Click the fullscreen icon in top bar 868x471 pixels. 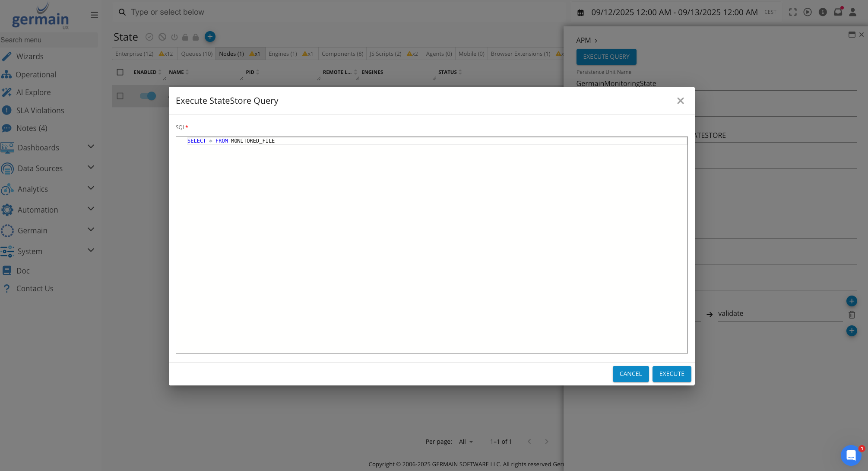(x=793, y=12)
